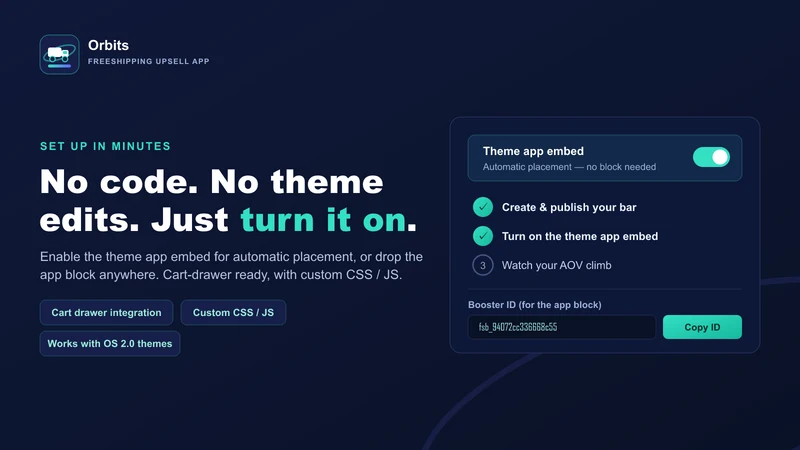Click the Cart drawer integration pill
800x450 pixels.
(x=107, y=312)
